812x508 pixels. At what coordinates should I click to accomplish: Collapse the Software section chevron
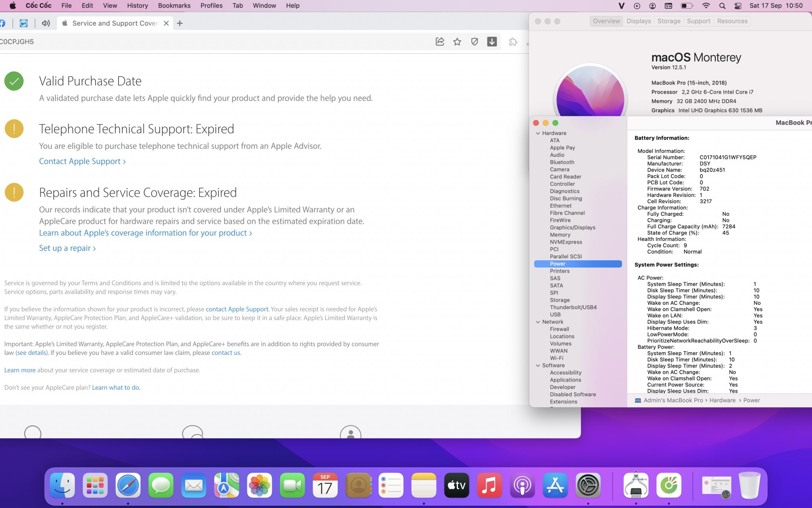tap(538, 366)
